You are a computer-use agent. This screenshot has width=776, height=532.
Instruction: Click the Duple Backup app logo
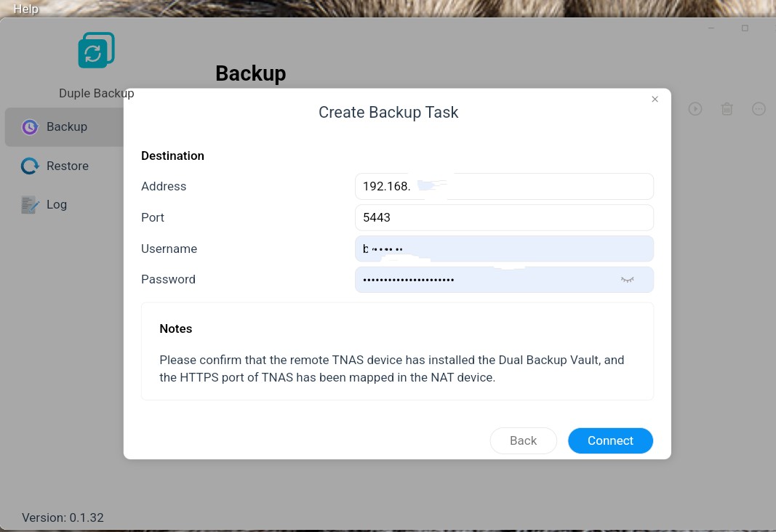click(x=97, y=50)
